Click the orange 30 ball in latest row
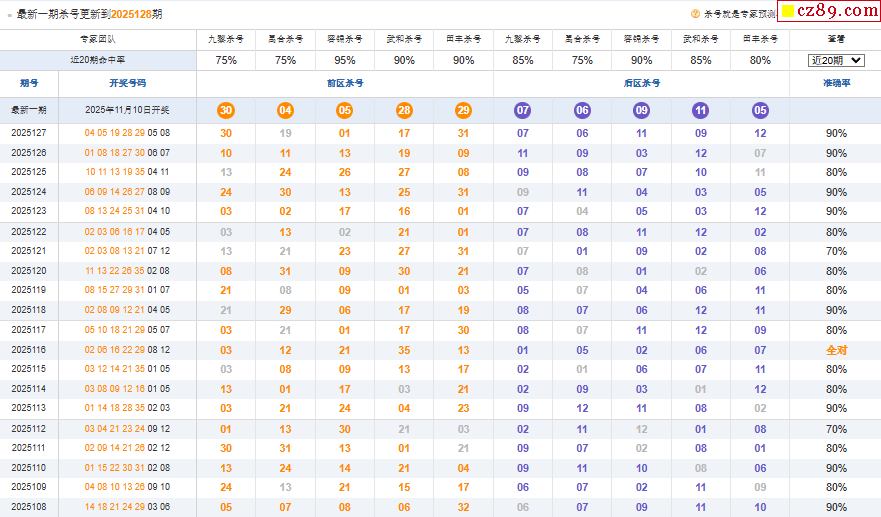Screen dimensions: 881x517 226,110
